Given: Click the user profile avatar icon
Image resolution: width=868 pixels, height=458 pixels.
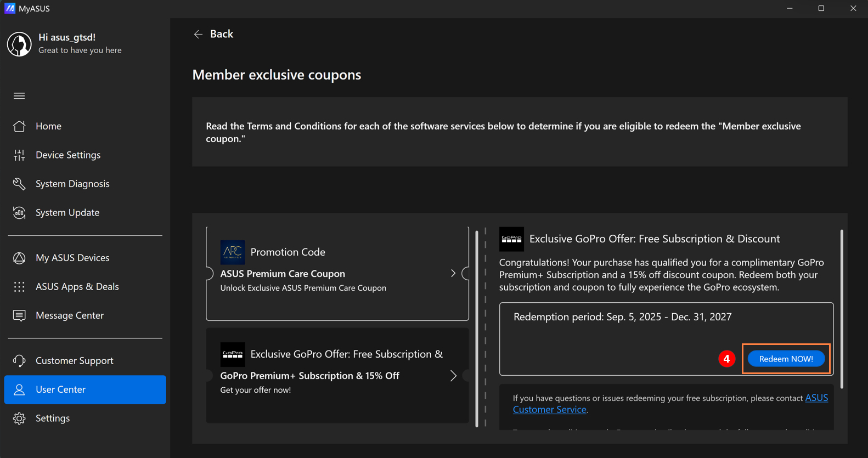Looking at the screenshot, I should coord(19,44).
